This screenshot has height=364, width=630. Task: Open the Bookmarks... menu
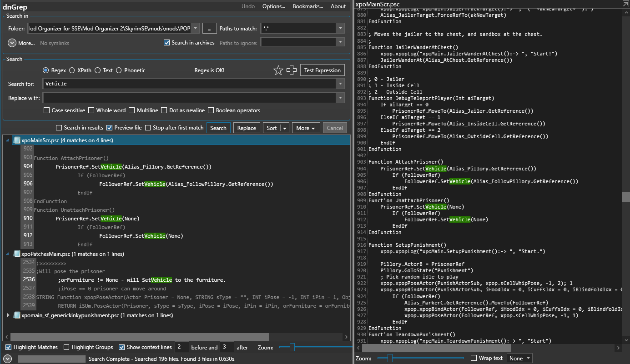(x=308, y=6)
